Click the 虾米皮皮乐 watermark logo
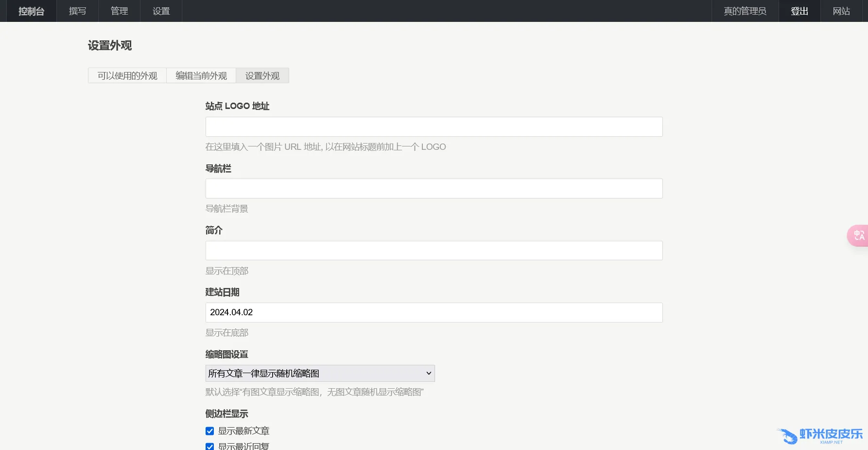The height and width of the screenshot is (450, 868). coord(821,435)
